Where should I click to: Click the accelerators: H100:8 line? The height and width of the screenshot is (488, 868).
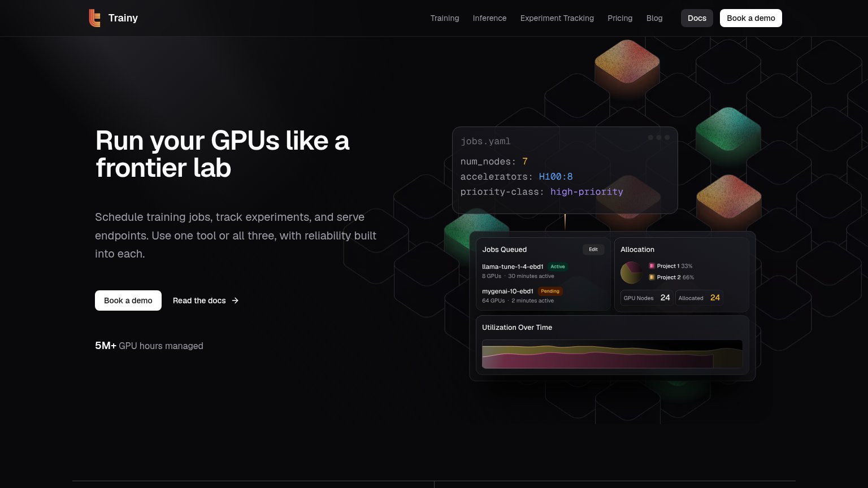(x=517, y=177)
